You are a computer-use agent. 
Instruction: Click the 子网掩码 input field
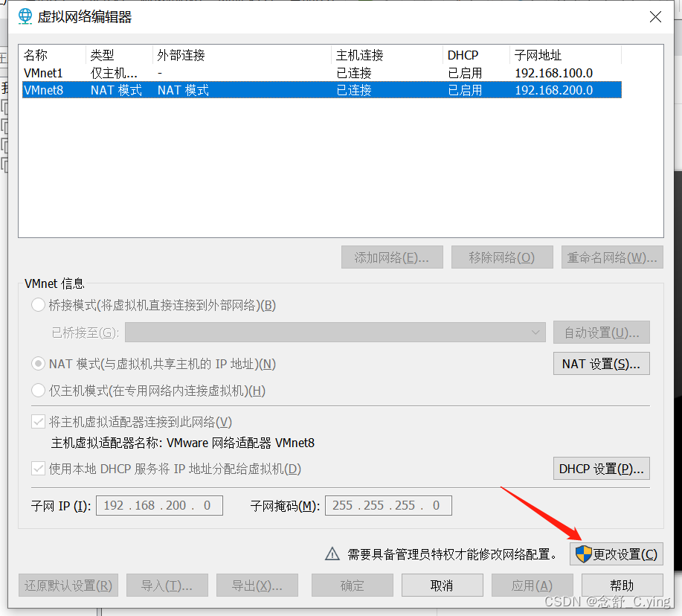388,505
